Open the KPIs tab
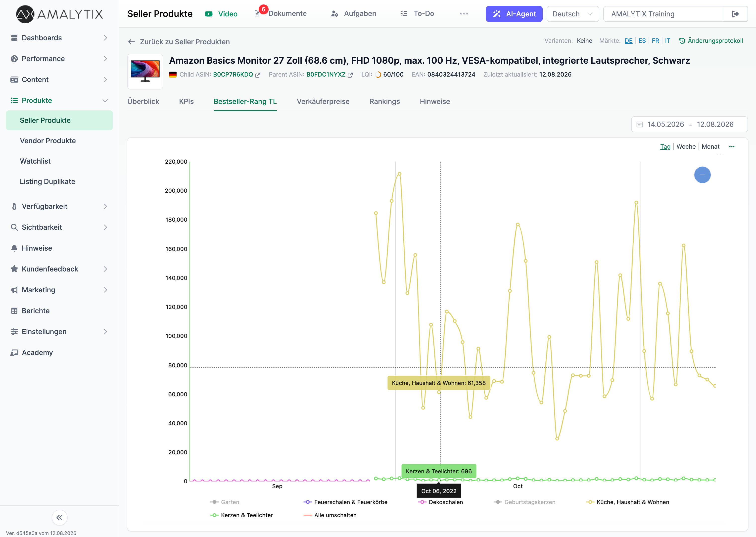 tap(187, 101)
